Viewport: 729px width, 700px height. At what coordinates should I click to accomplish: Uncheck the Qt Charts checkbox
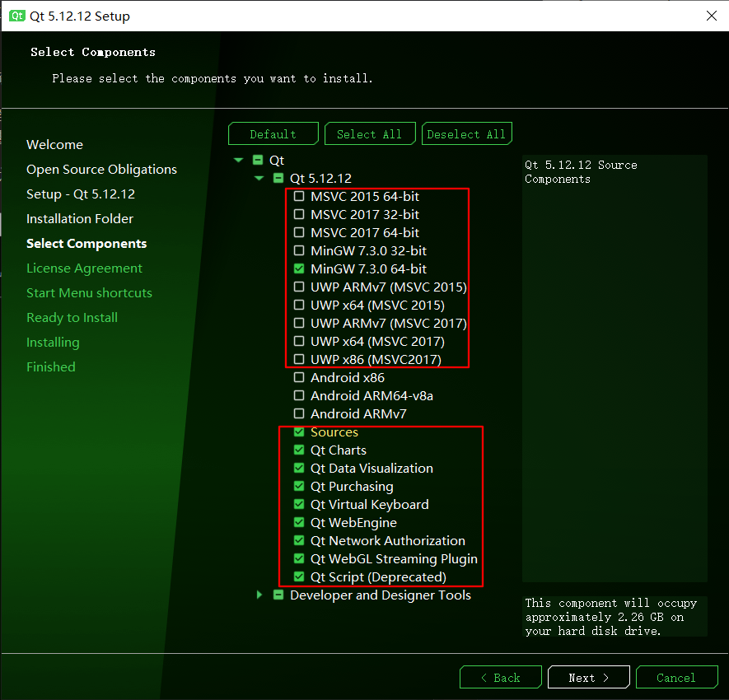tap(299, 450)
